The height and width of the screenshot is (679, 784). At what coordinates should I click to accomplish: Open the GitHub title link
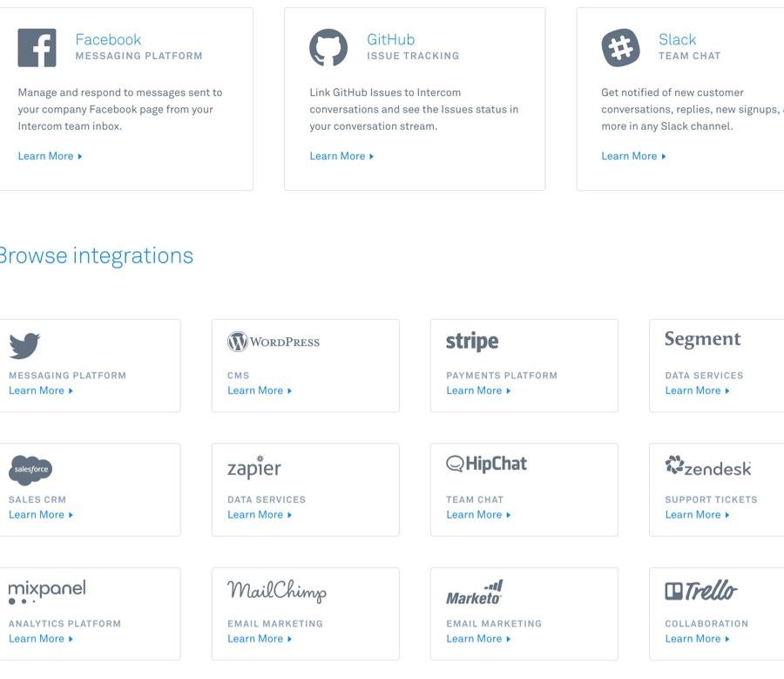391,39
